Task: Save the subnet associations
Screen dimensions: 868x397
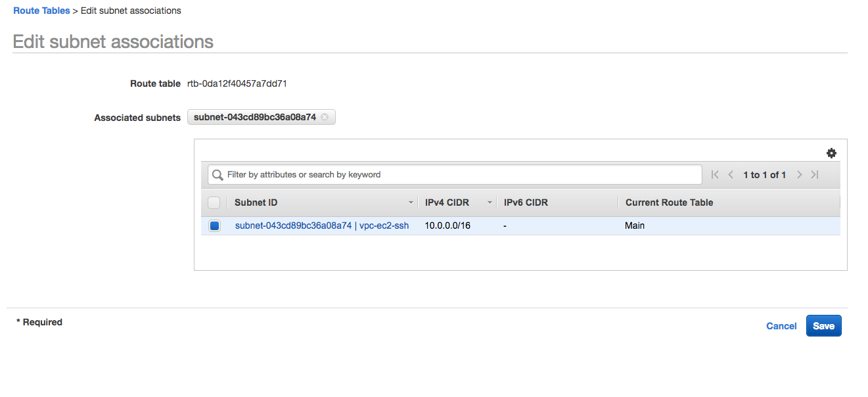Action: 823,326
